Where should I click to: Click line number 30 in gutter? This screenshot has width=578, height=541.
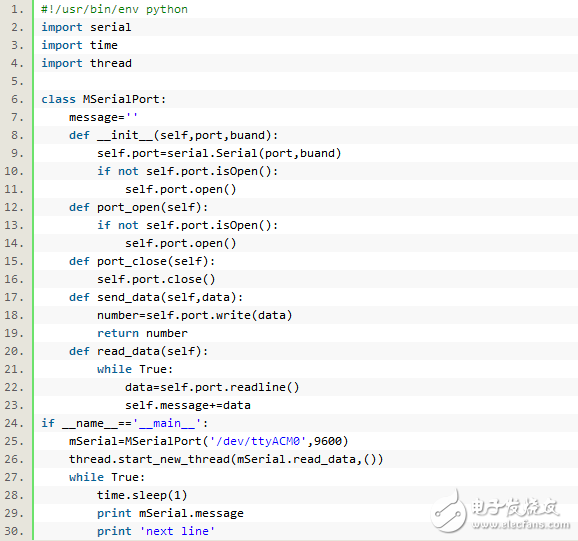pos(14,532)
